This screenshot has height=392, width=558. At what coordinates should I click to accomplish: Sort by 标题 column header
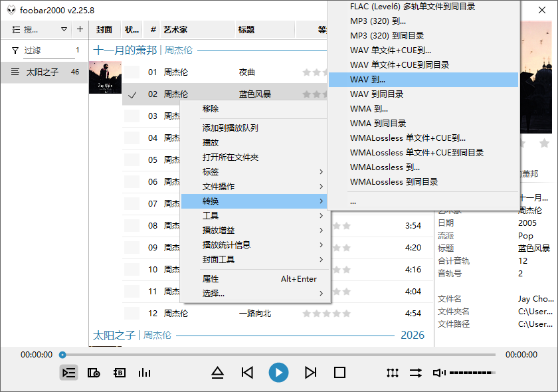click(x=265, y=29)
